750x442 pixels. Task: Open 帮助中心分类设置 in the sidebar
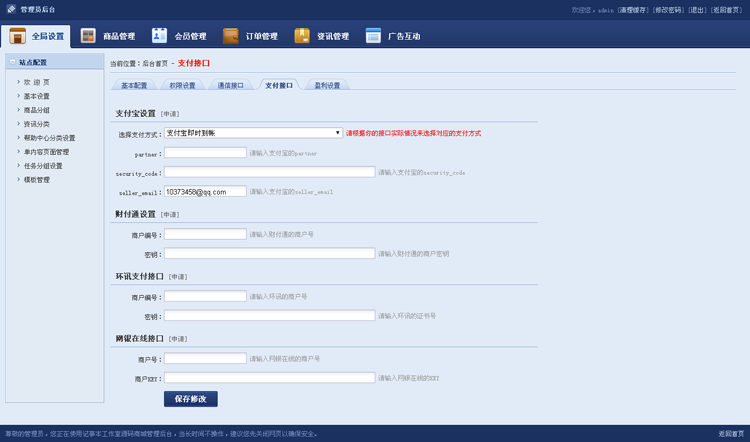[x=50, y=138]
